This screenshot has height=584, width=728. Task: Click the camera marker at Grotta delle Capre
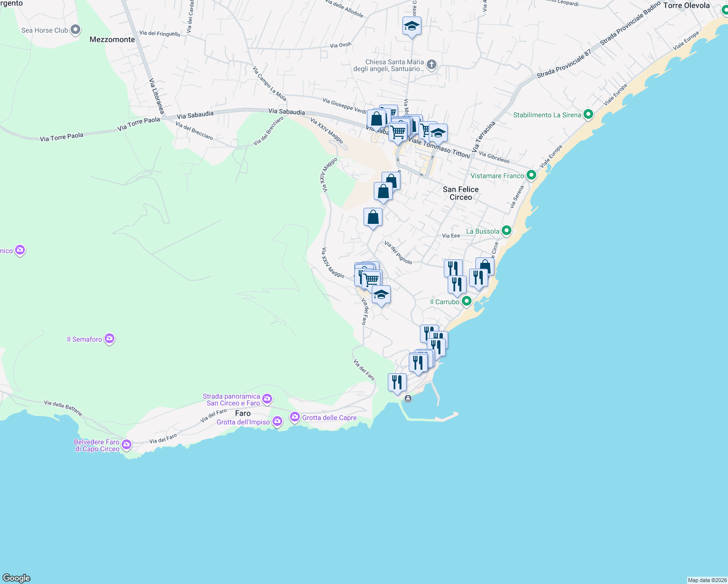point(295,416)
